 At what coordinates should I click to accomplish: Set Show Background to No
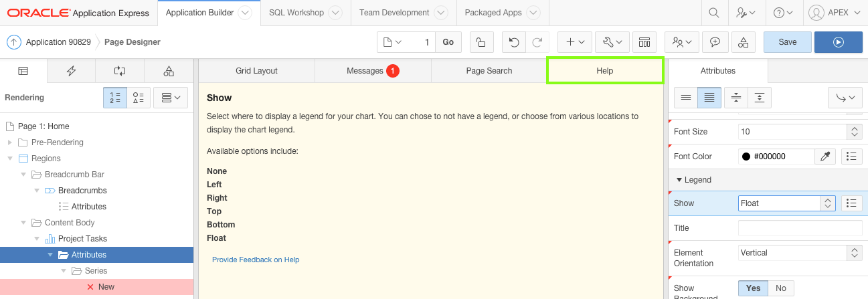click(780, 288)
